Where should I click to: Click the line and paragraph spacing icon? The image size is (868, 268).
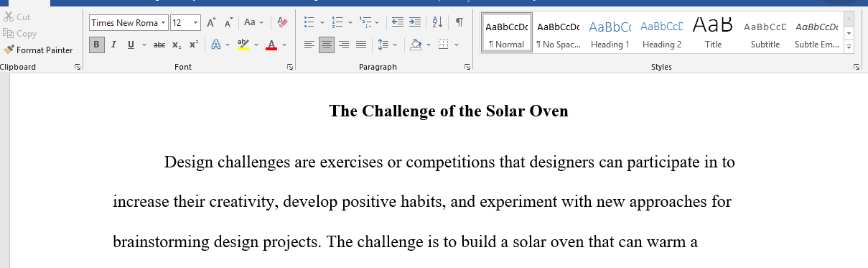pos(383,45)
